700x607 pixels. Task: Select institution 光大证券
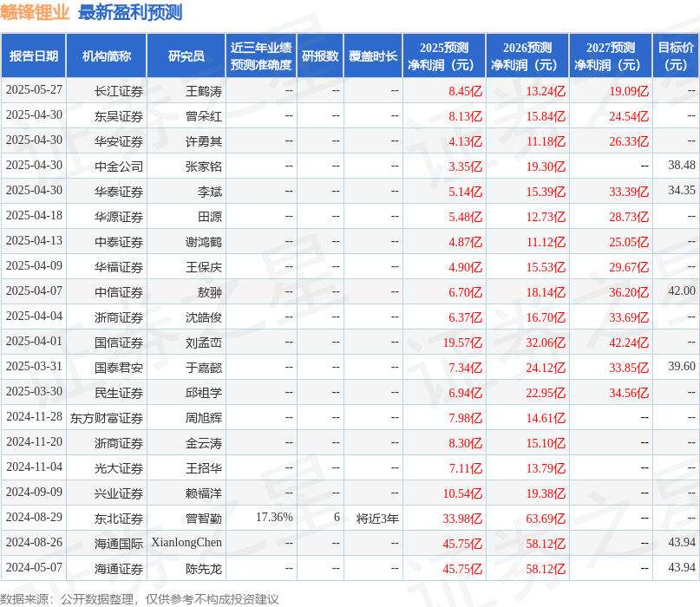(119, 468)
